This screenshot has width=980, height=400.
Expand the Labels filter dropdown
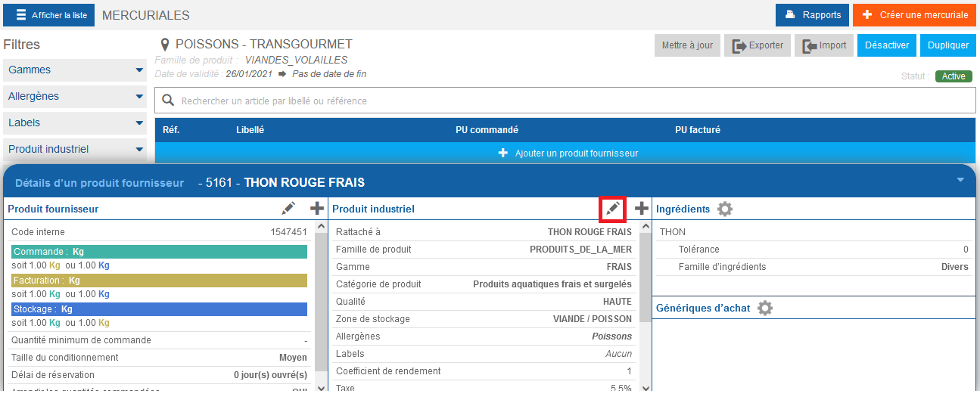coord(75,123)
